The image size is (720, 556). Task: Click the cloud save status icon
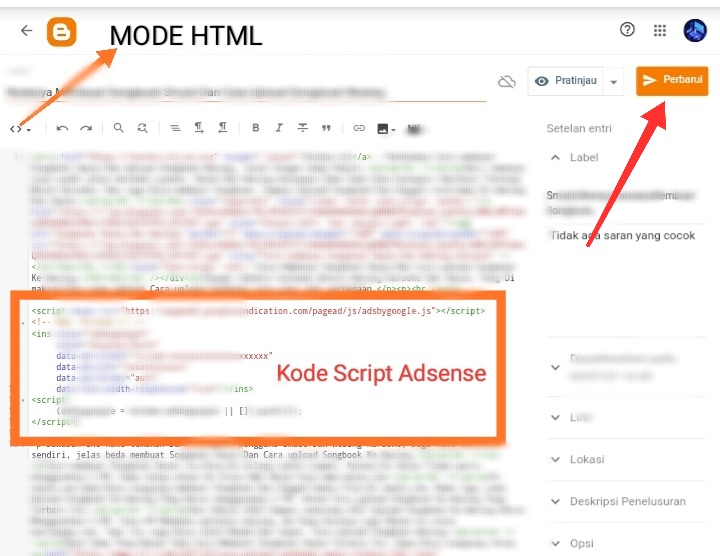click(x=506, y=81)
